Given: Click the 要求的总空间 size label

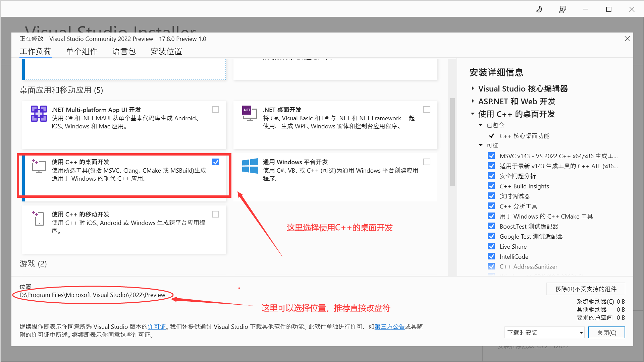Looking at the screenshot, I should coord(595,317).
